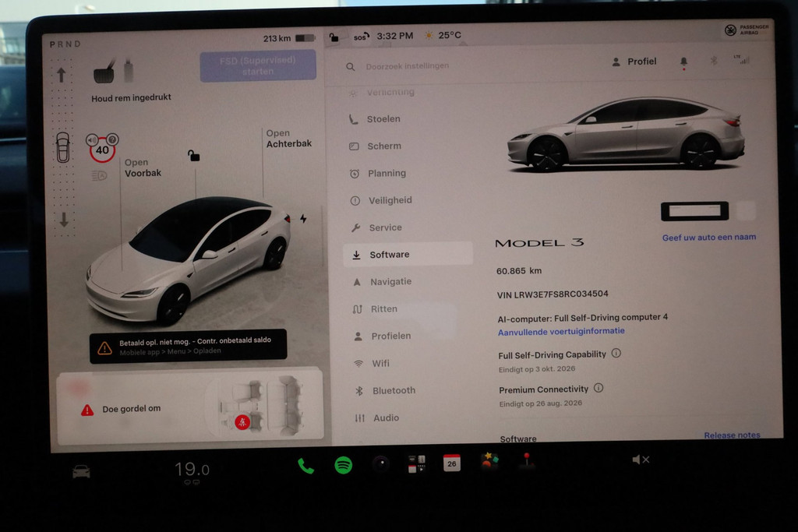Open the dashcam camera app
The width and height of the screenshot is (798, 532).
click(x=380, y=464)
